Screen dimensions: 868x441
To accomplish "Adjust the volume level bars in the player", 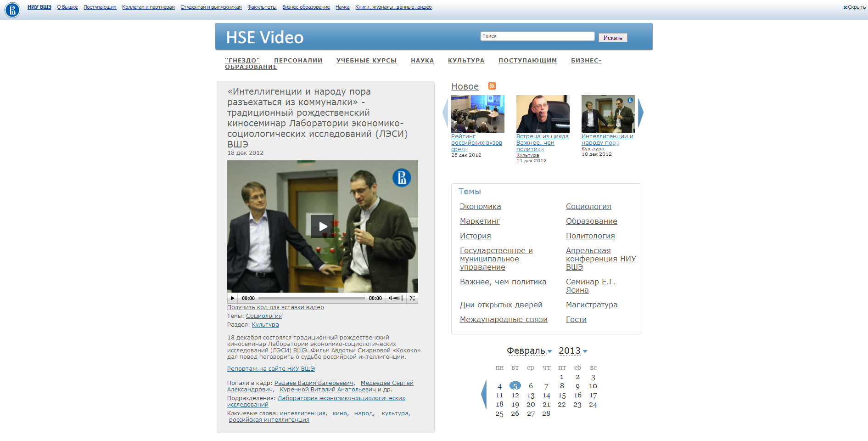I will (398, 298).
